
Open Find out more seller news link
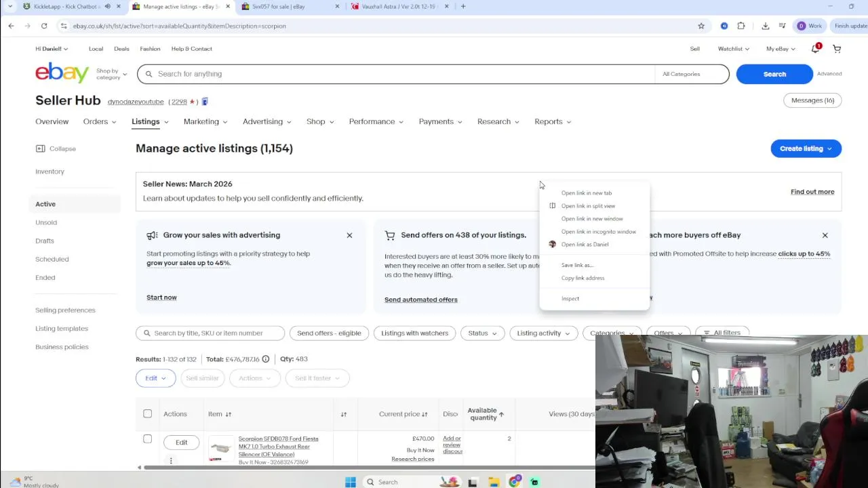tap(812, 192)
